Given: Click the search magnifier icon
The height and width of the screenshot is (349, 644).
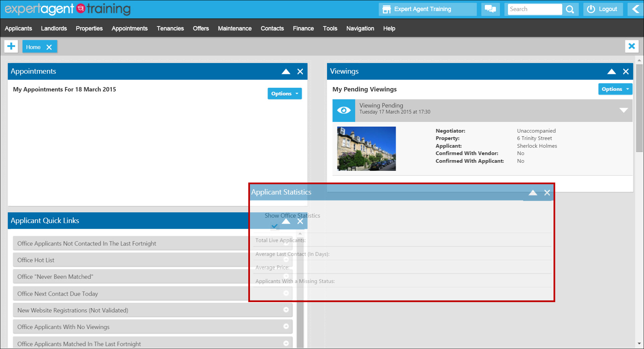Looking at the screenshot, I should [570, 9].
